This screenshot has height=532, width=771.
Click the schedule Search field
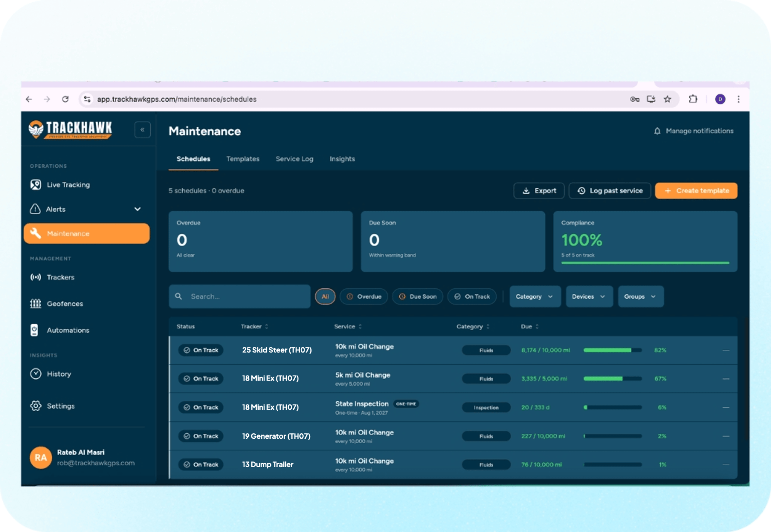click(x=239, y=296)
